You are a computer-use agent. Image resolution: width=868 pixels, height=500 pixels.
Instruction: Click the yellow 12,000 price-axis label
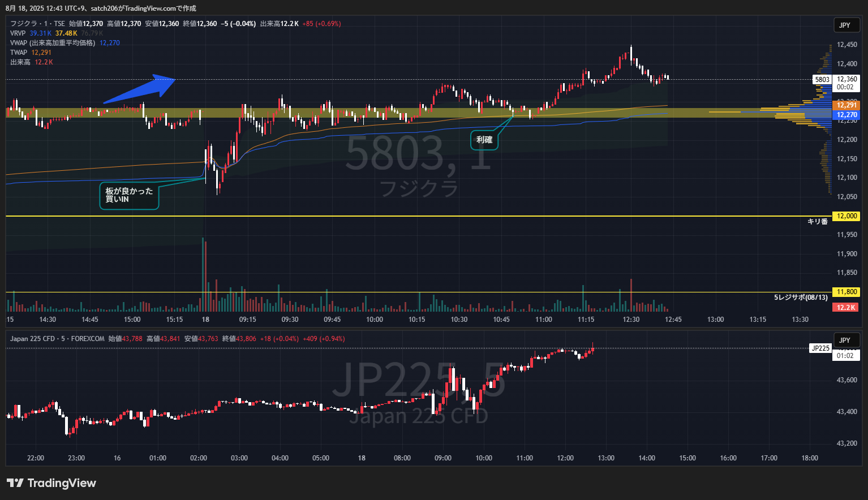click(x=846, y=216)
